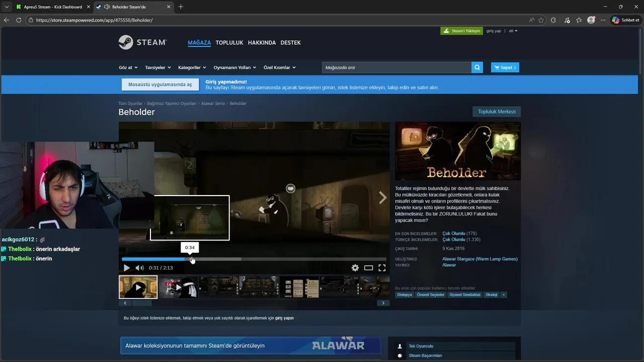Expand more tags with plus button

(x=503, y=295)
